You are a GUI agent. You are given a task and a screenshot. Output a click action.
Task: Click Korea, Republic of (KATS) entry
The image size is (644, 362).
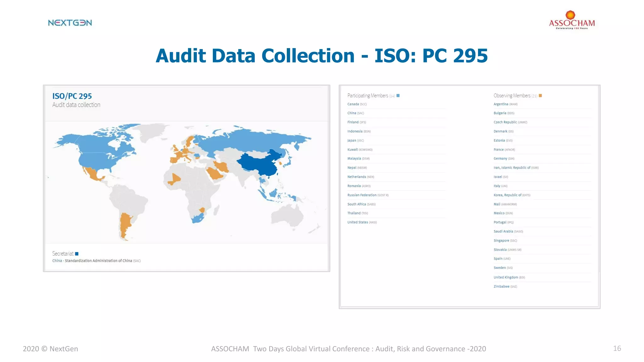click(512, 195)
